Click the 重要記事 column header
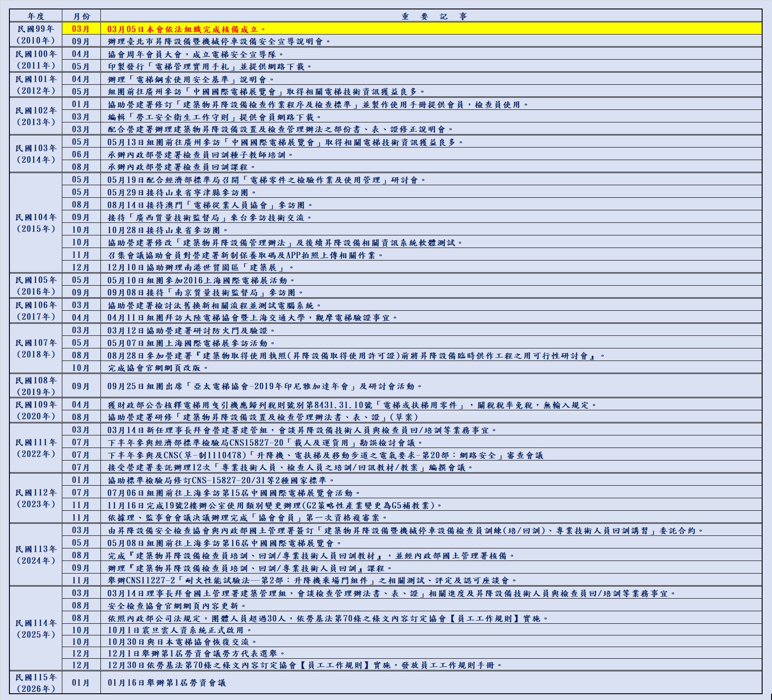The width and height of the screenshot is (772, 700). [434, 16]
